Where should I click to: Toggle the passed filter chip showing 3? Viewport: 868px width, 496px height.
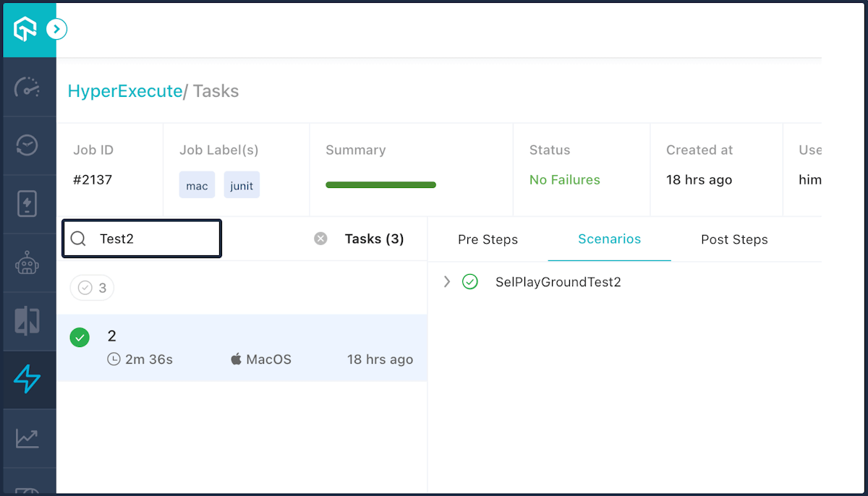click(x=92, y=288)
